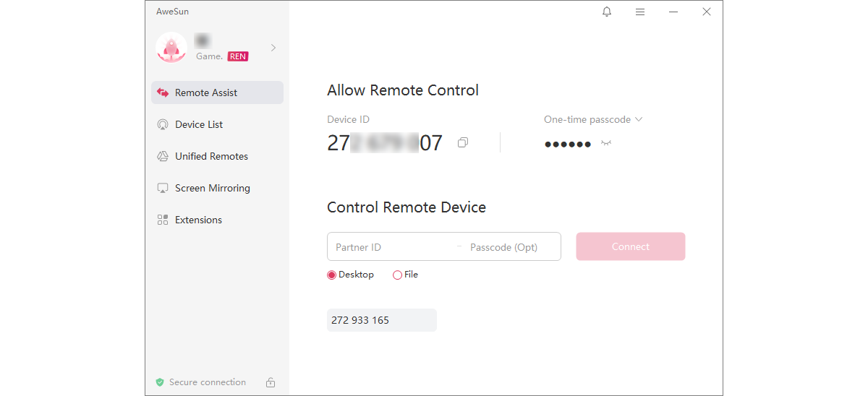The height and width of the screenshot is (396, 868).
Task: Select the Desktop radio button
Action: pyautogui.click(x=332, y=275)
